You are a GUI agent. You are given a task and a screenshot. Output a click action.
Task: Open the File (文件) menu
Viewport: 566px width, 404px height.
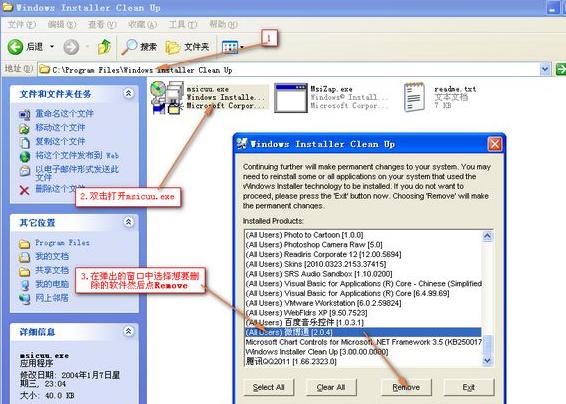tap(21, 24)
